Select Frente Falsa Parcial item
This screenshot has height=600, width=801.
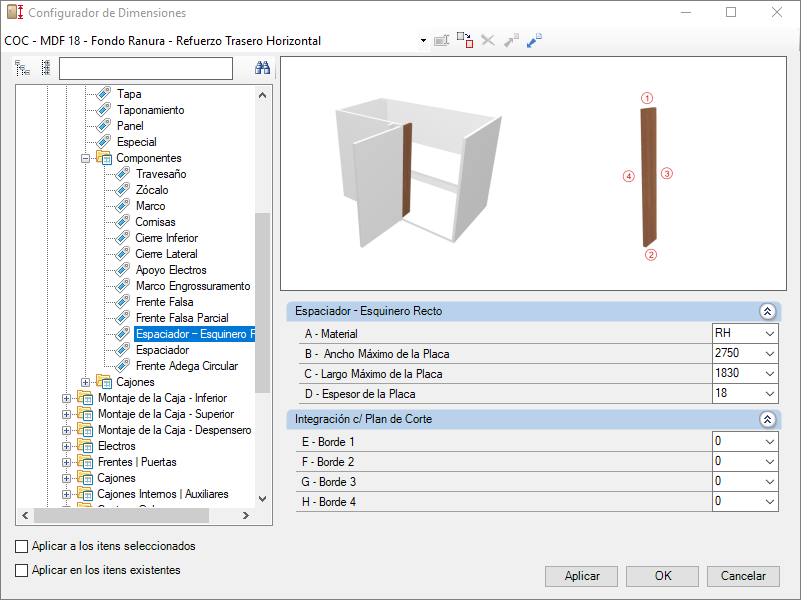tap(182, 318)
